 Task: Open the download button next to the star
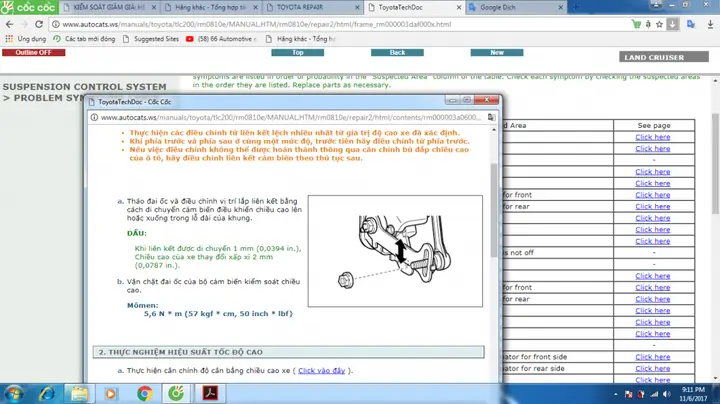coord(672,24)
